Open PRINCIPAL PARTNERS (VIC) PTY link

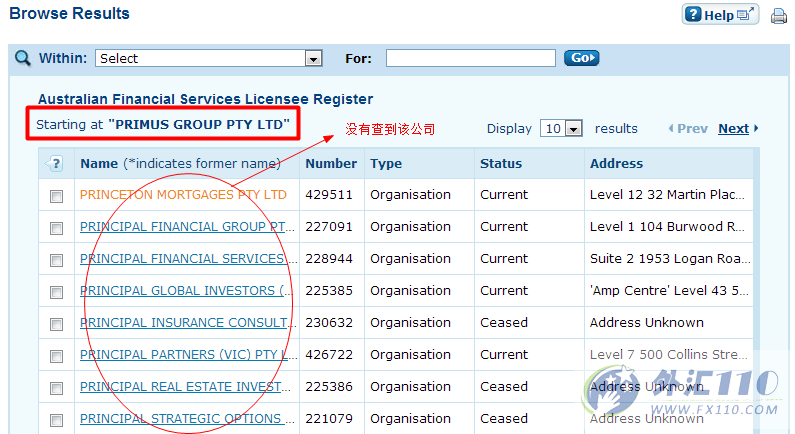pos(189,354)
